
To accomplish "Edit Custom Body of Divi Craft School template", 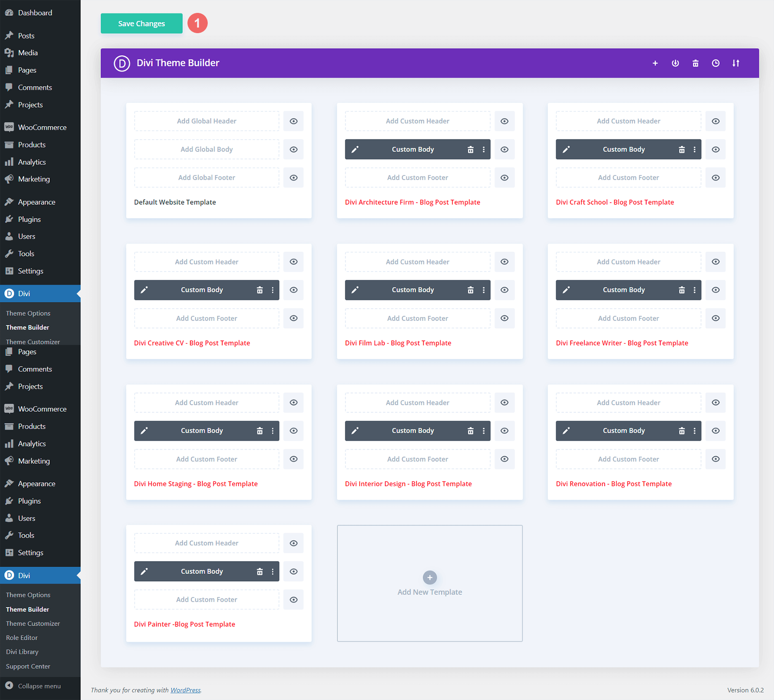I will [x=566, y=149].
